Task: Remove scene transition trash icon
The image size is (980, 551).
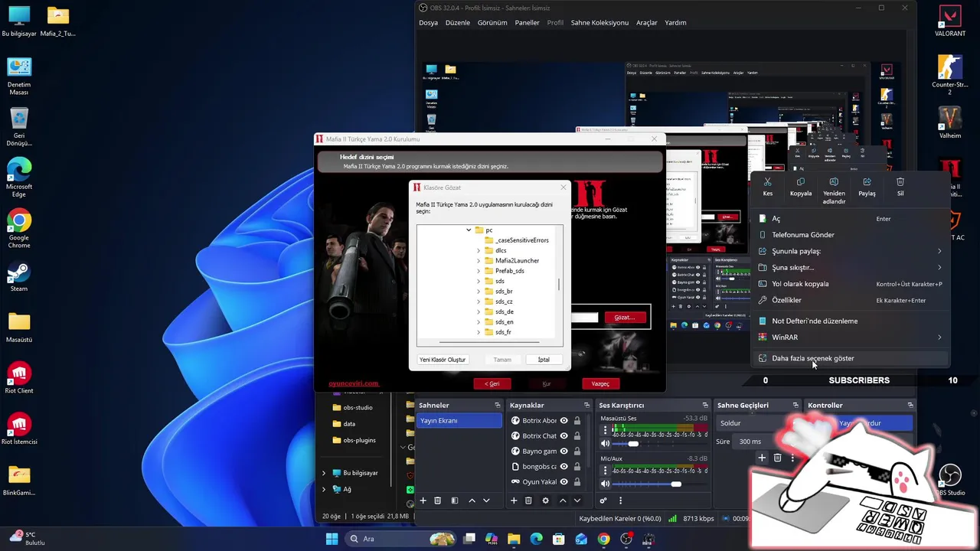Action: 777,458
